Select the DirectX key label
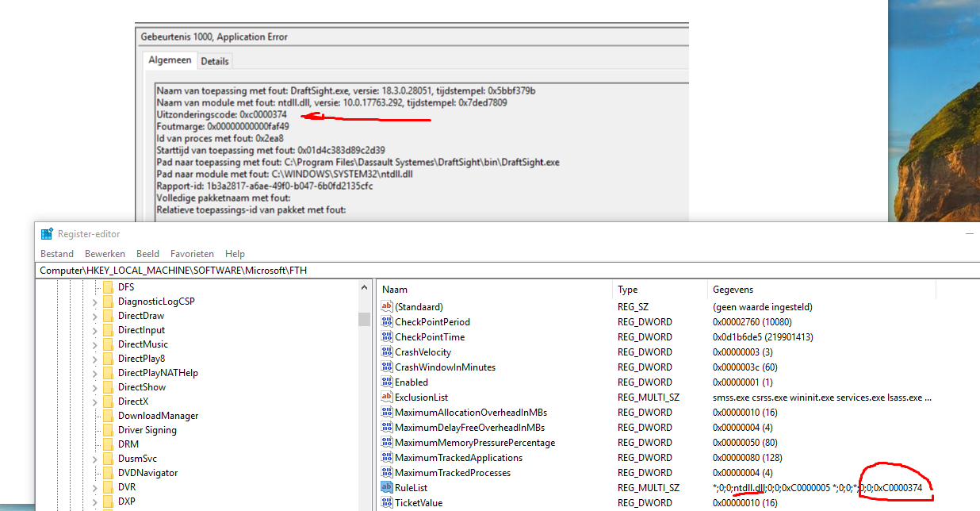The image size is (980, 511). tap(133, 401)
